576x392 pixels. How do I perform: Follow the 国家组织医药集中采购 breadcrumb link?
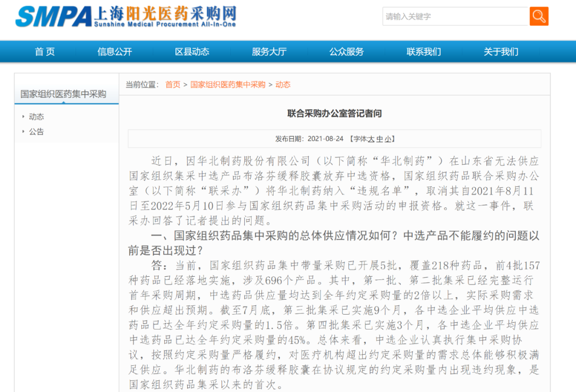tap(228, 85)
